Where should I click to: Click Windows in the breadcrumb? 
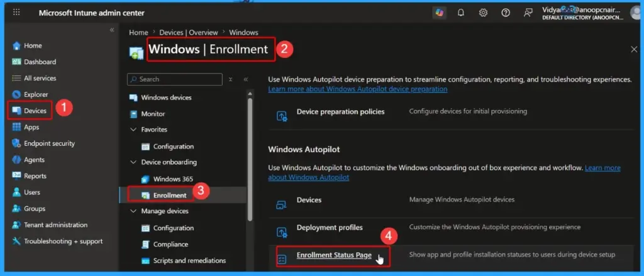click(243, 33)
